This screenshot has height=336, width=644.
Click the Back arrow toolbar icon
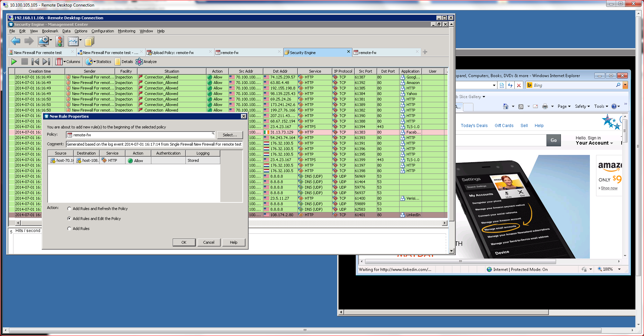pyautogui.click(x=15, y=41)
